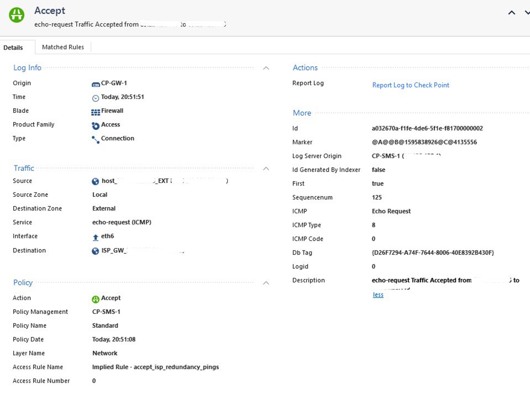The width and height of the screenshot is (530, 420).
Task: Select Implied Rule accept_isp_redundancy_pings text
Action: click(155, 368)
